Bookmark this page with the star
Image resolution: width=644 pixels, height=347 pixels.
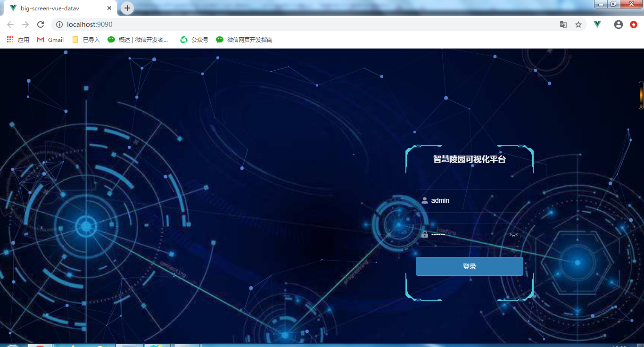pyautogui.click(x=578, y=25)
